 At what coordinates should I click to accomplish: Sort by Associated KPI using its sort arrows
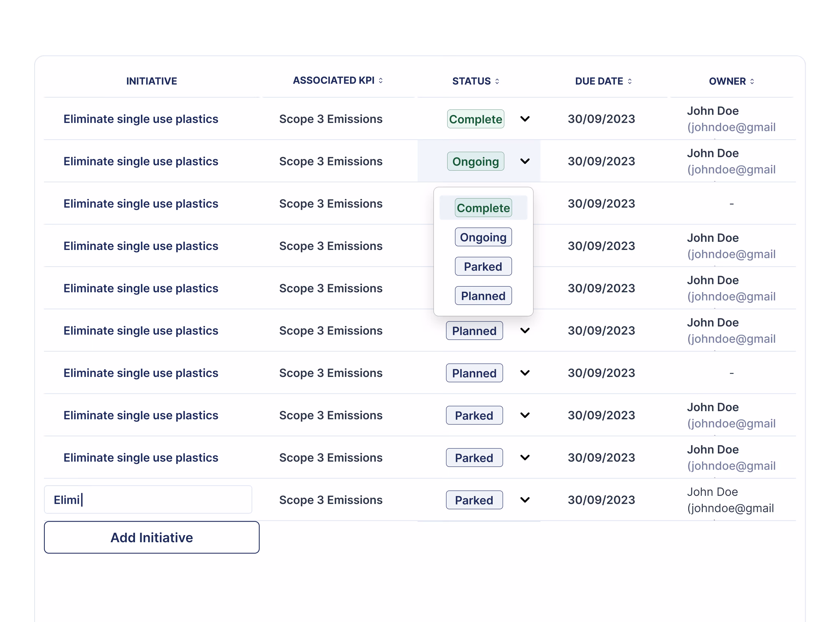[x=381, y=81]
